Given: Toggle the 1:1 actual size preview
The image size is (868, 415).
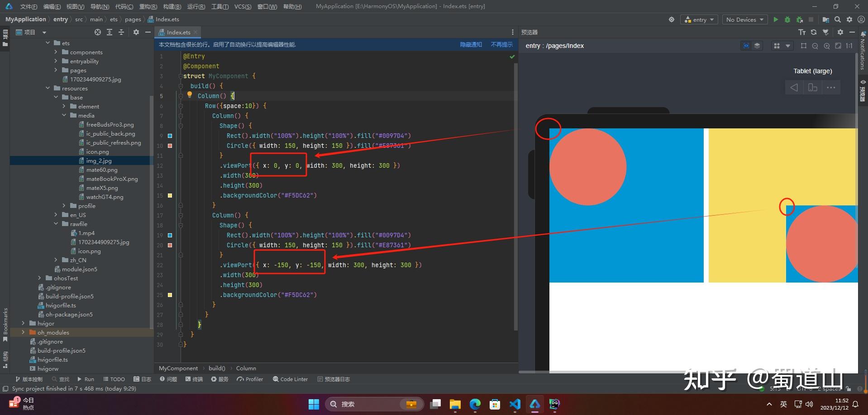Looking at the screenshot, I should coord(849,46).
